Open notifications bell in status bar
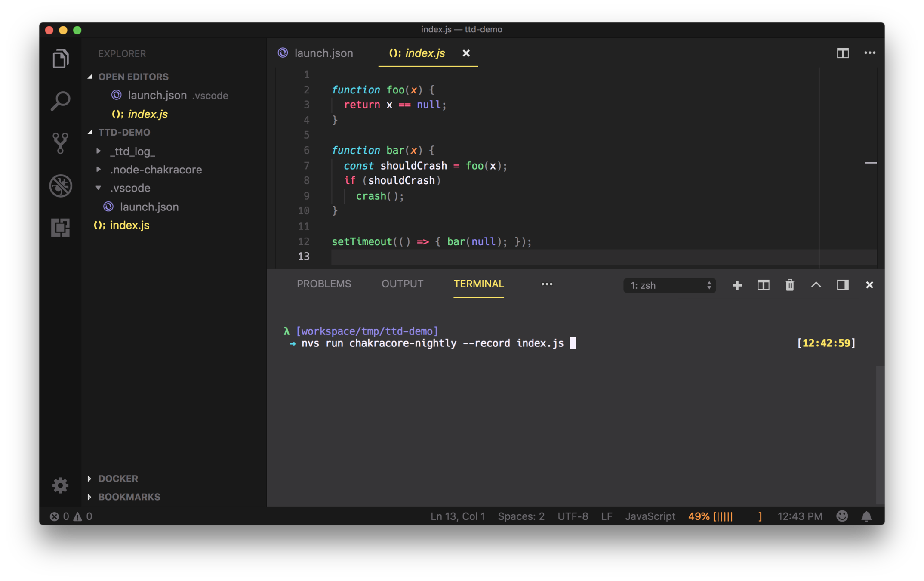The height and width of the screenshot is (581, 924). pyautogui.click(x=866, y=516)
